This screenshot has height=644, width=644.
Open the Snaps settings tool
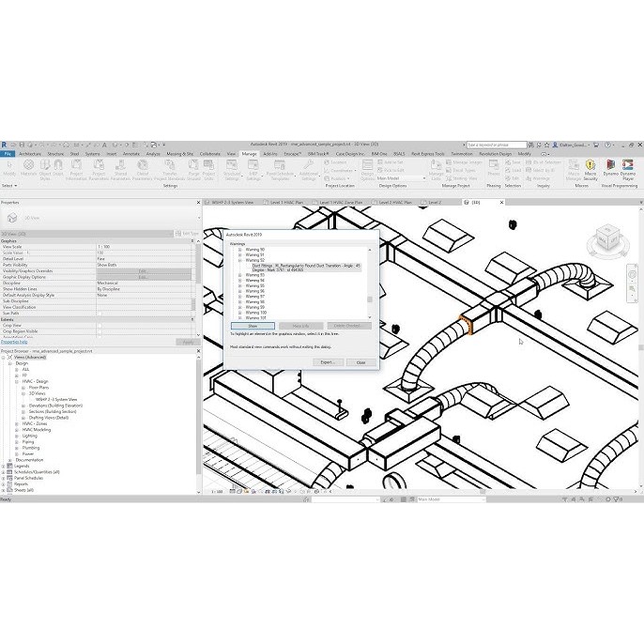tap(58, 168)
